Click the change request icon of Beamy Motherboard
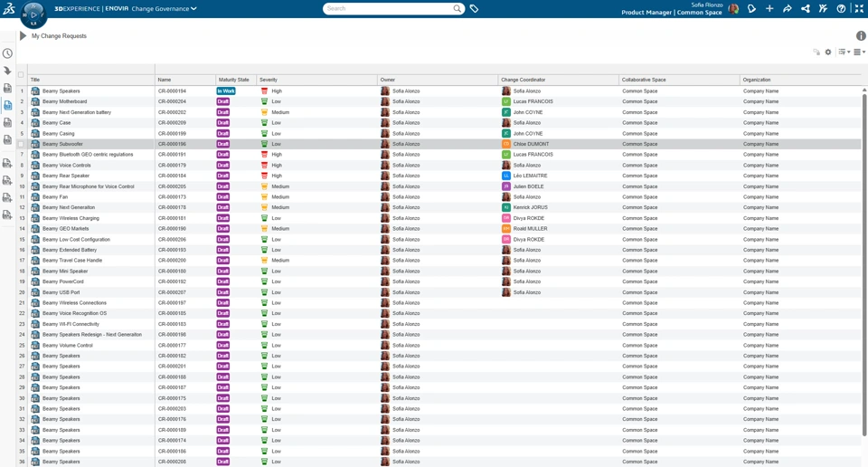Screen dimensions: 868x467 pos(35,101)
